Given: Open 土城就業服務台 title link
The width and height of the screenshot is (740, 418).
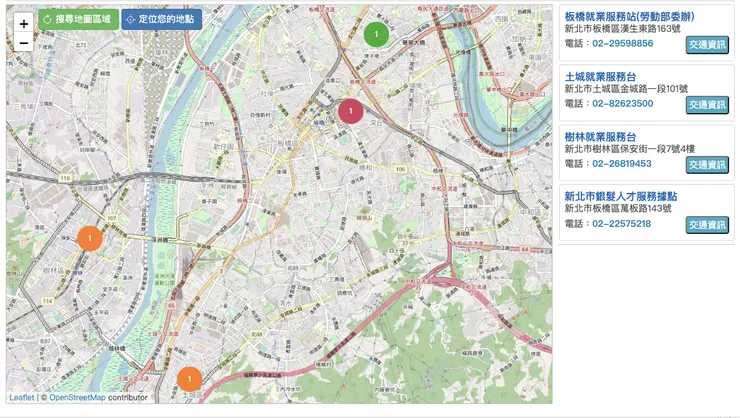Looking at the screenshot, I should [600, 76].
